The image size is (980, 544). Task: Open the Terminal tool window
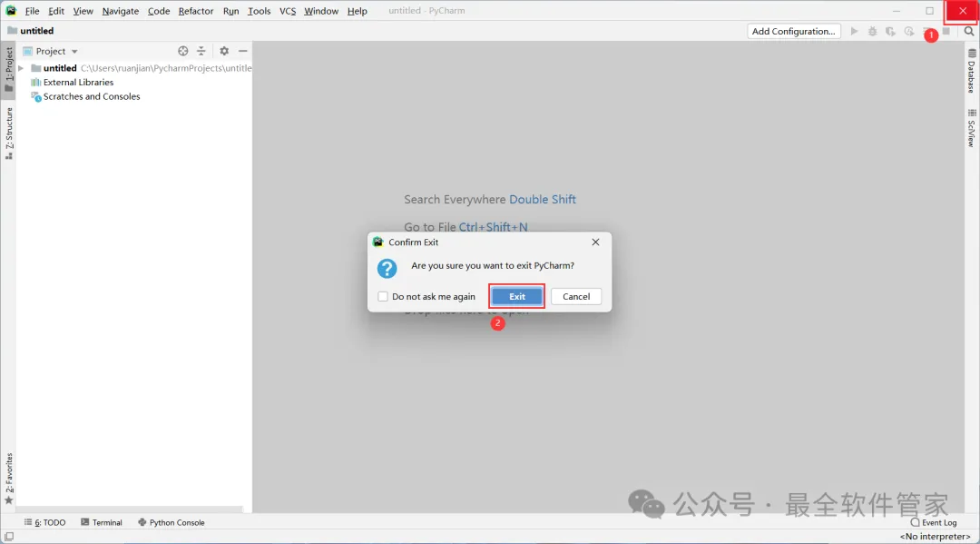102,523
